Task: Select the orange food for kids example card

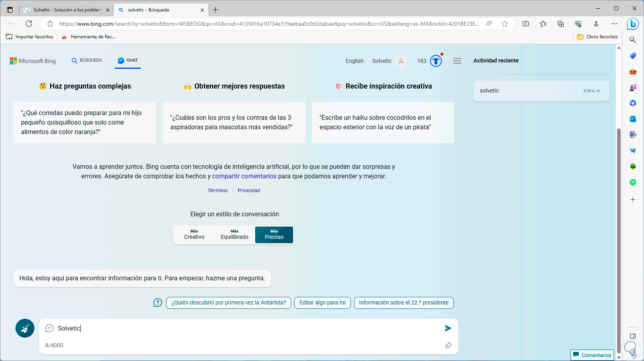Action: tap(84, 123)
